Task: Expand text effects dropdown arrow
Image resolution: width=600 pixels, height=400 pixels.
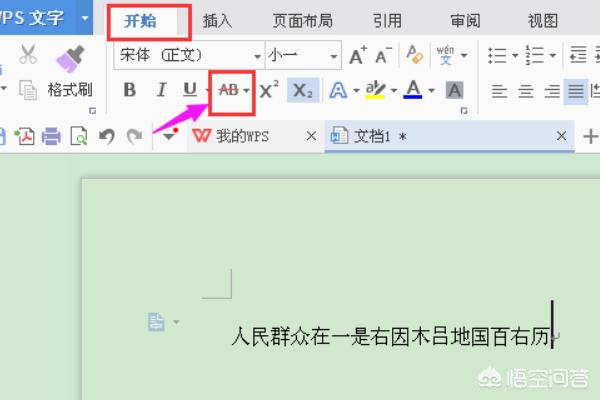Action: click(356, 91)
